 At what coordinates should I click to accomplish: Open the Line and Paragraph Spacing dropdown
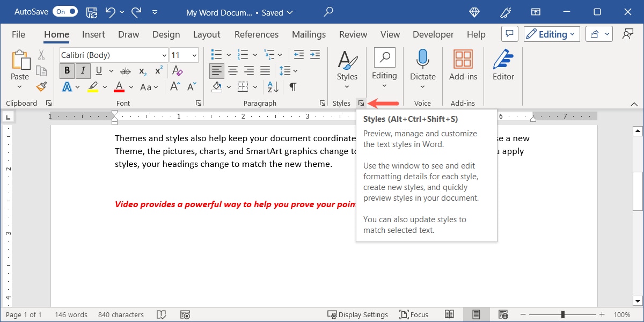pos(288,70)
